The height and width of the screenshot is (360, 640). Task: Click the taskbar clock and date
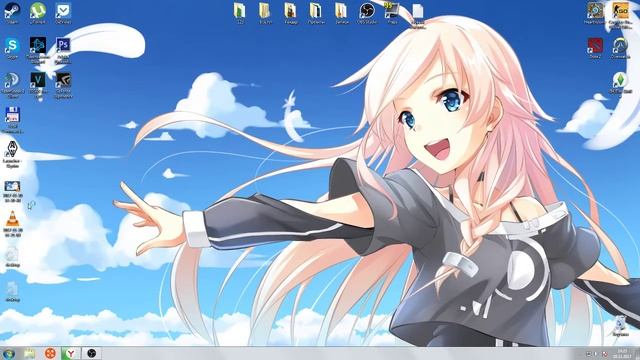pos(622,353)
